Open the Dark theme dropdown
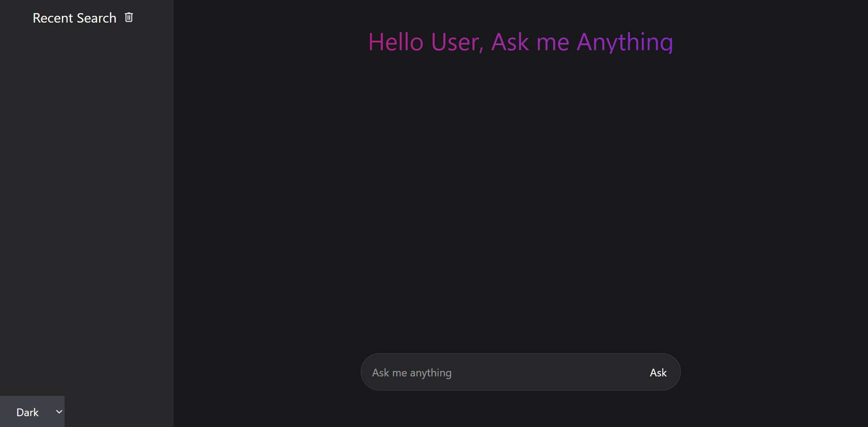The width and height of the screenshot is (868, 427). point(32,412)
